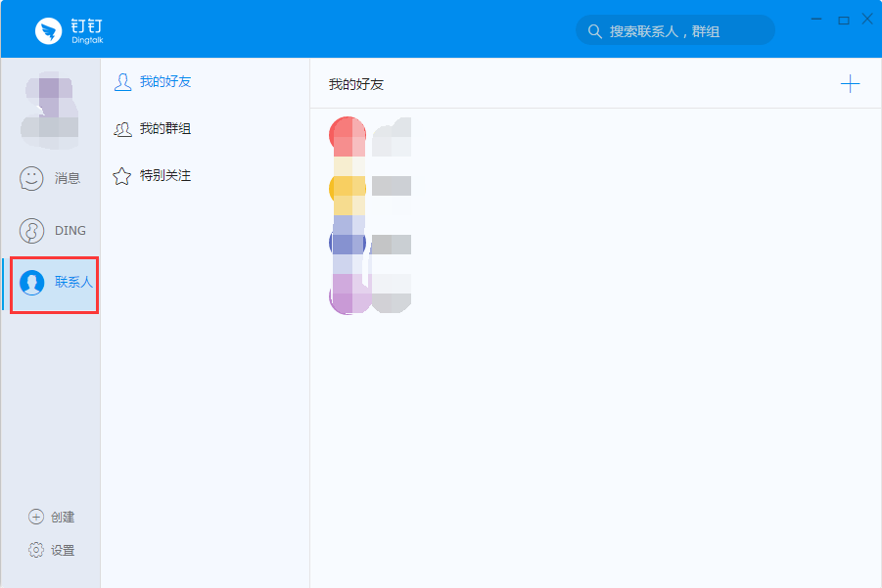
Task: Click the DingTalk logo icon
Action: [49, 31]
